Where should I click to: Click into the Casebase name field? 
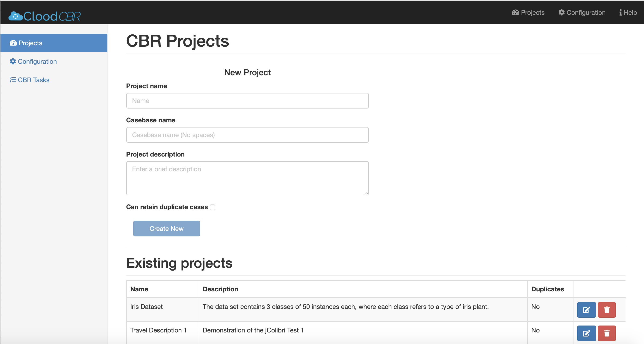(x=247, y=135)
